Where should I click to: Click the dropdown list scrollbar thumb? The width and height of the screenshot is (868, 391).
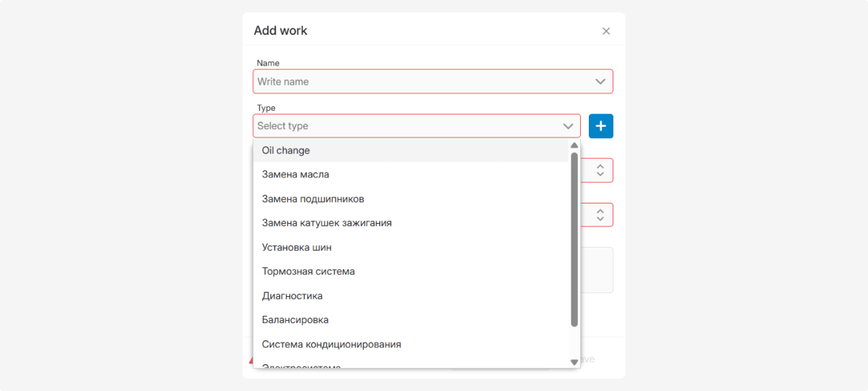[x=574, y=239]
